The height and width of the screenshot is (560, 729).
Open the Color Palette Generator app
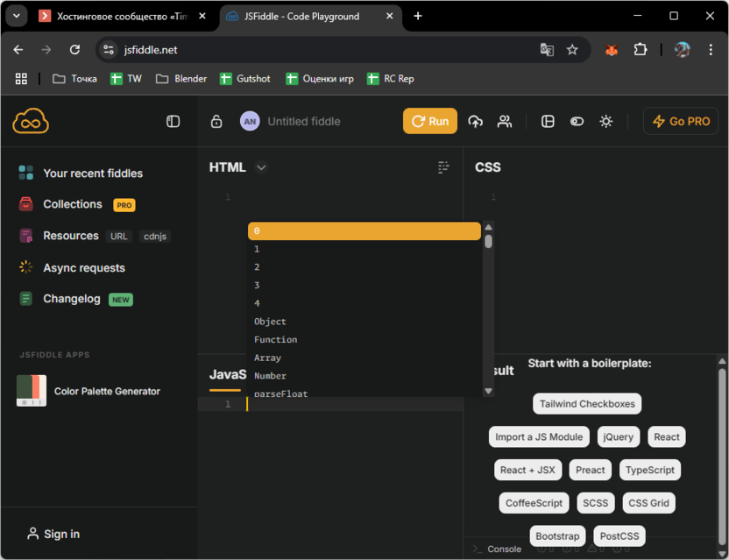(x=107, y=391)
